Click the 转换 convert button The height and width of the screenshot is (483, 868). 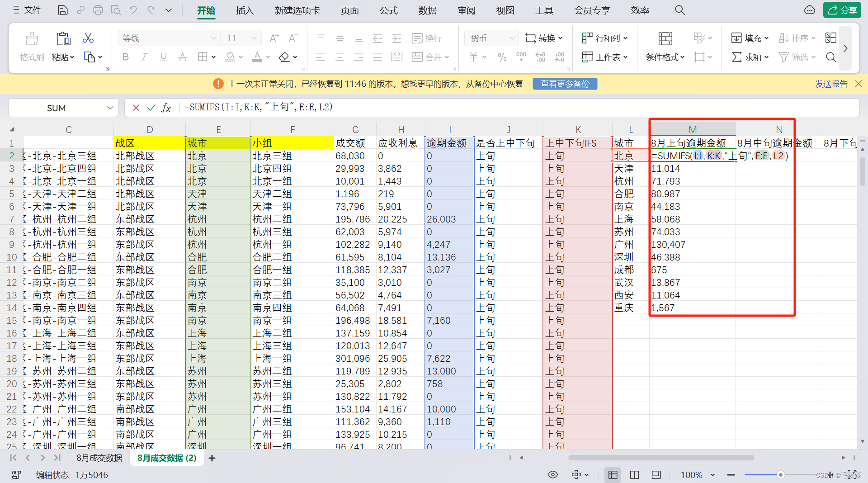pyautogui.click(x=544, y=38)
